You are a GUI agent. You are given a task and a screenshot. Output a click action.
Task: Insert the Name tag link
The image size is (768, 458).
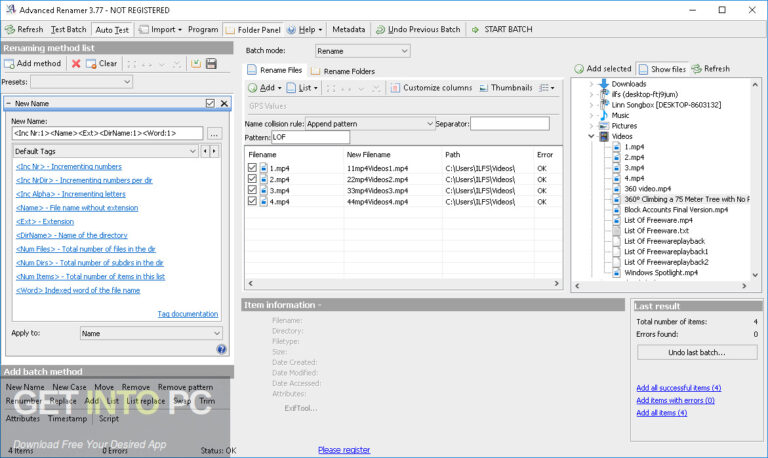(77, 208)
